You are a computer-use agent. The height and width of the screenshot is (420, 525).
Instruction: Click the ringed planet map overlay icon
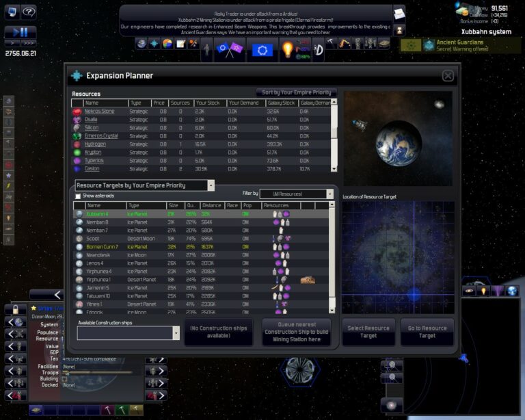469,291
